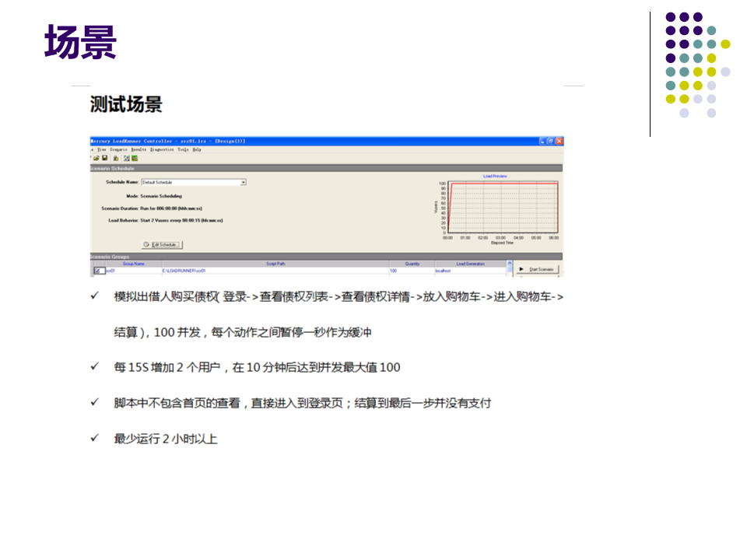Click the Group Name column header
This screenshot has height=560, width=747.
133,264
